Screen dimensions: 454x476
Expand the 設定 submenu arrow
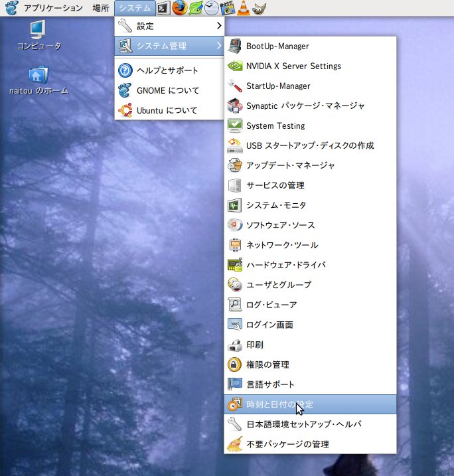coord(219,26)
